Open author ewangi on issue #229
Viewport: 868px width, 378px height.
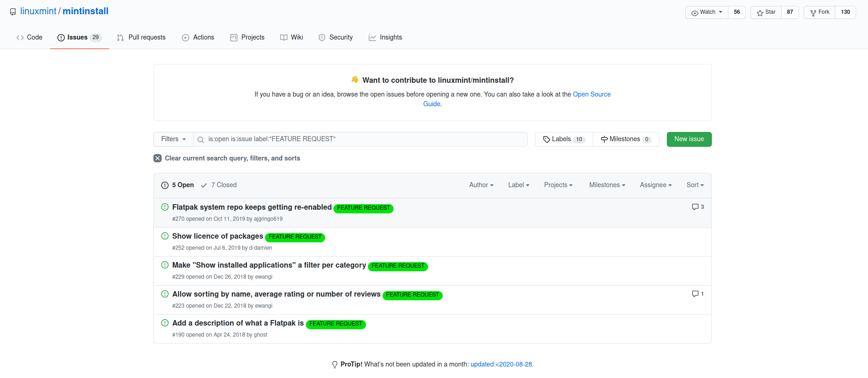[x=264, y=277]
